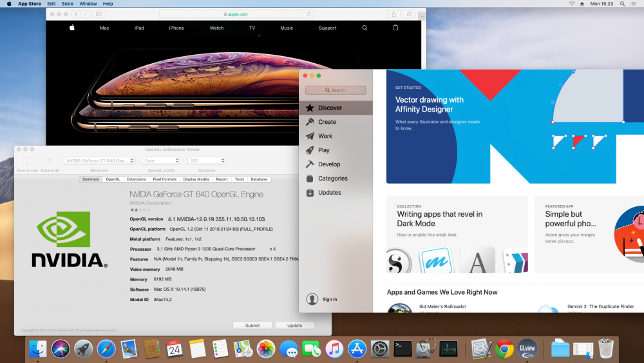Open Activity Monitor from the Dock
Image resolution: width=644 pixels, height=363 pixels.
click(448, 349)
